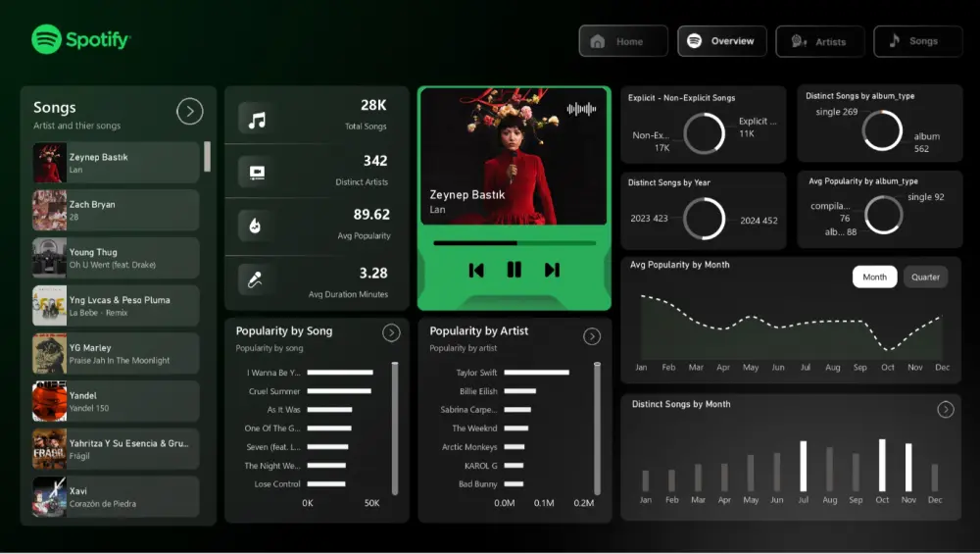Open the Home tab
The image size is (980, 554).
pos(623,41)
